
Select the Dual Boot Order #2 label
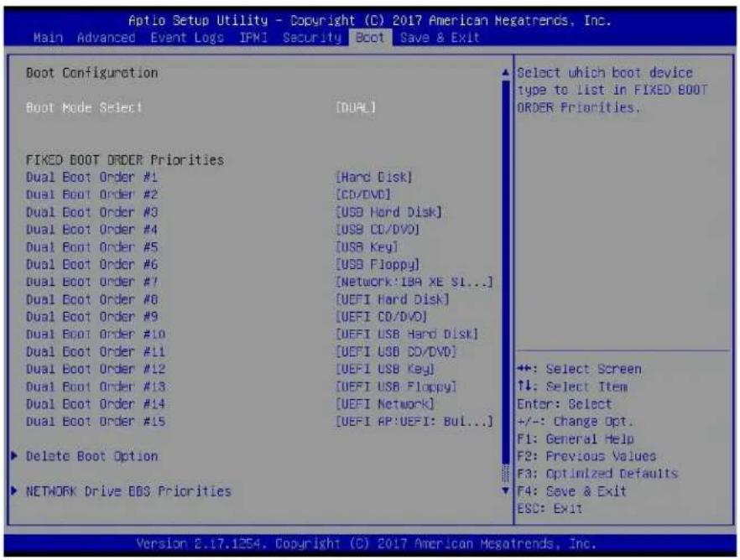[x=91, y=194]
